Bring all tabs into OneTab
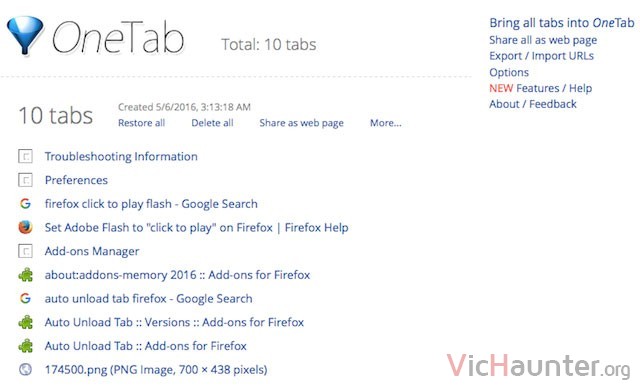The image size is (640, 386). [x=562, y=23]
